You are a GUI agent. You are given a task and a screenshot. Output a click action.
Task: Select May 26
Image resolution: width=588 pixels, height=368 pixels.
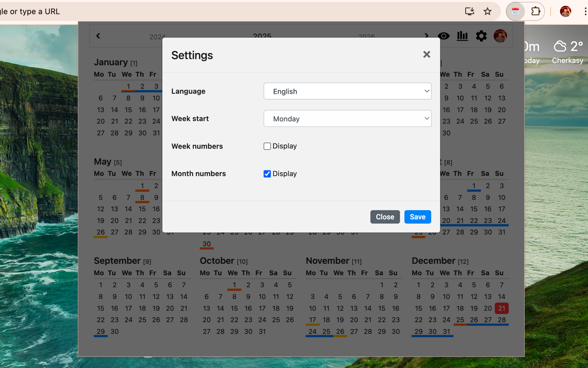click(x=101, y=232)
